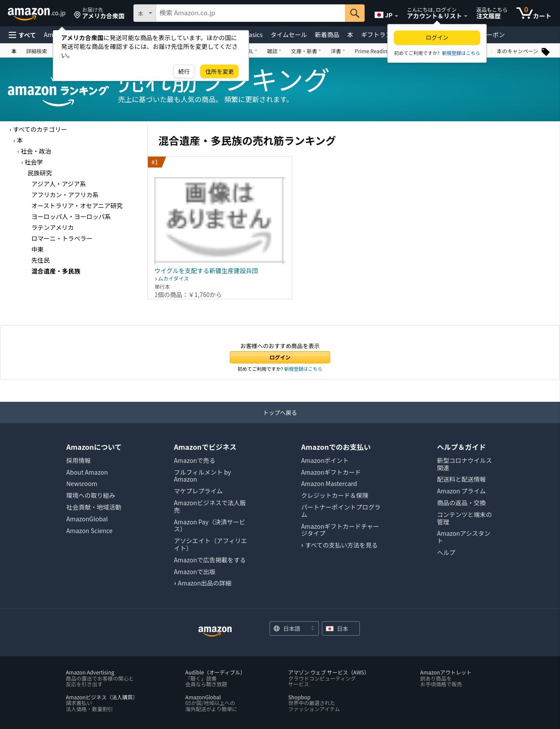Select ロマーニ・トラベラー category

(61, 239)
